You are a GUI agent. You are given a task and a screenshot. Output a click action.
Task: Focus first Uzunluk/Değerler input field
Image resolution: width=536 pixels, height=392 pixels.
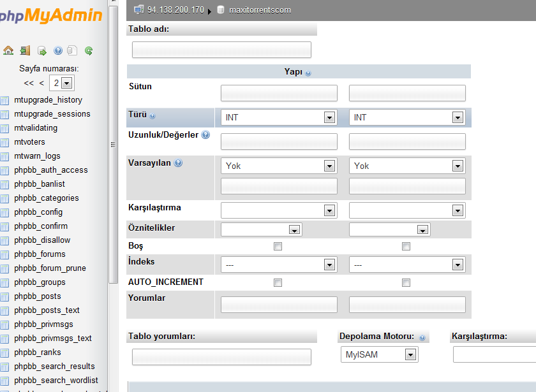279,142
